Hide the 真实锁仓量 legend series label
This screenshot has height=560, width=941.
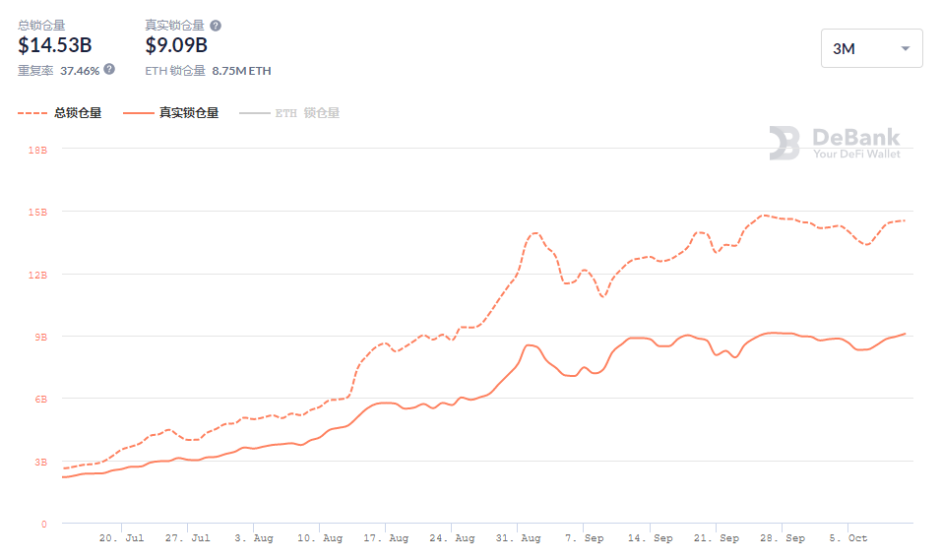click(x=189, y=113)
